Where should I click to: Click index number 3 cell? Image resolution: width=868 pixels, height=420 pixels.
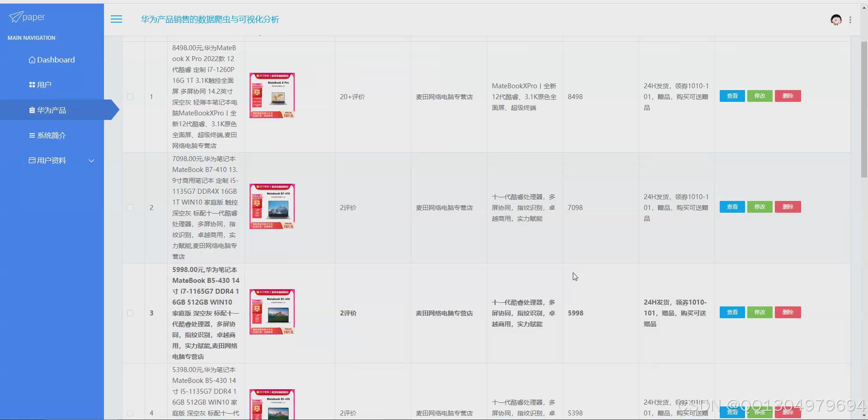point(151,313)
